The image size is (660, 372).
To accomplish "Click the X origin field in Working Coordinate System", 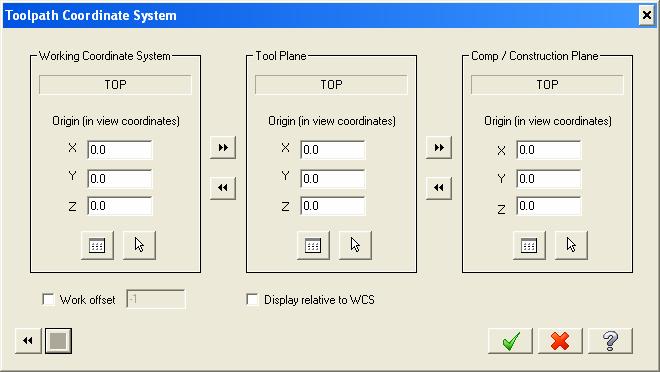I will click(120, 150).
